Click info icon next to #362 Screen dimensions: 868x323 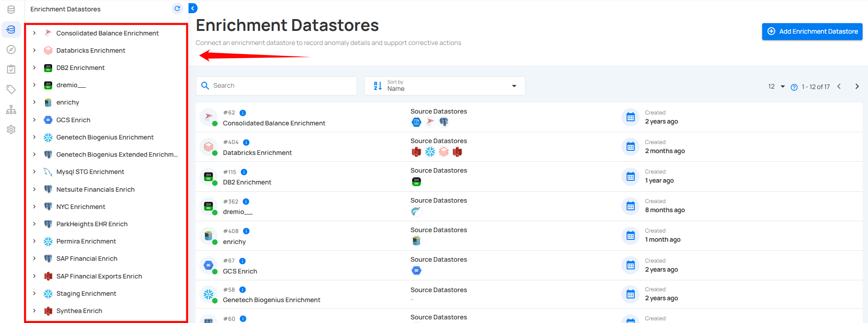(246, 202)
